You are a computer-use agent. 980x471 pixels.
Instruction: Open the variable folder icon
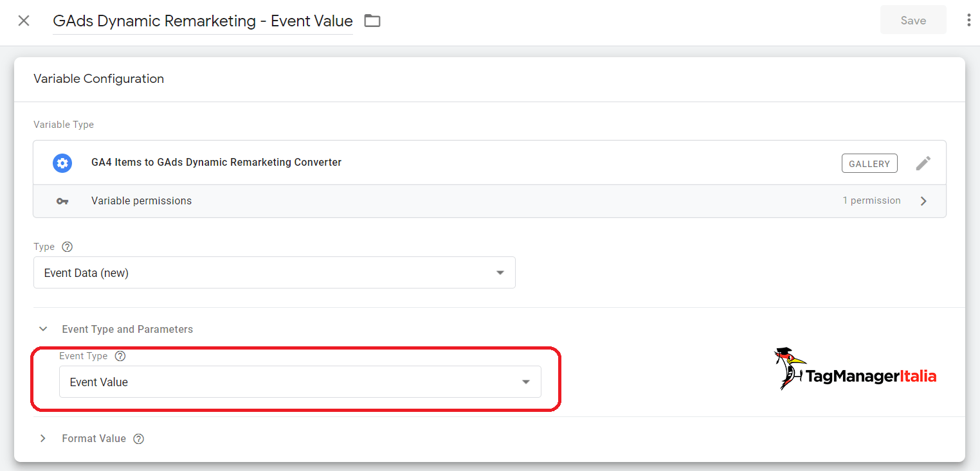point(372,21)
